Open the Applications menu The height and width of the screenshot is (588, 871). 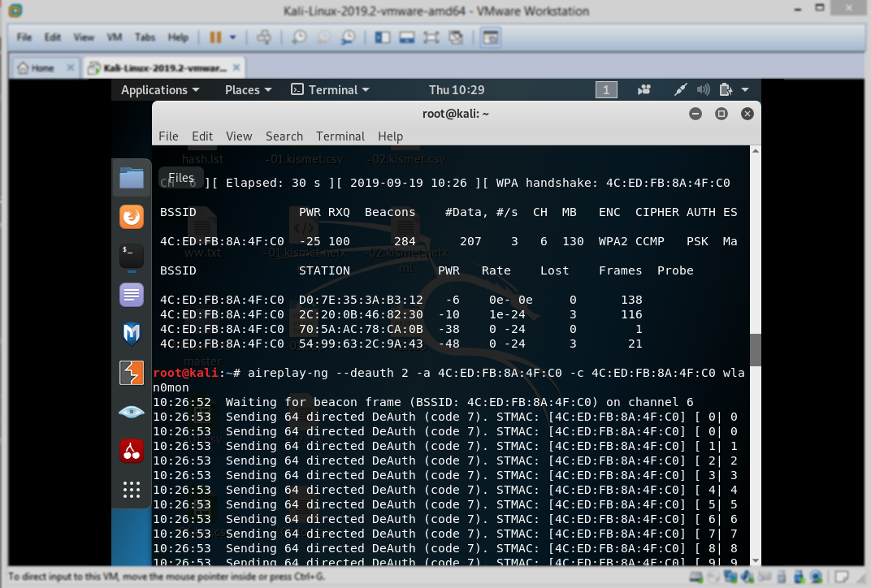pyautogui.click(x=160, y=90)
